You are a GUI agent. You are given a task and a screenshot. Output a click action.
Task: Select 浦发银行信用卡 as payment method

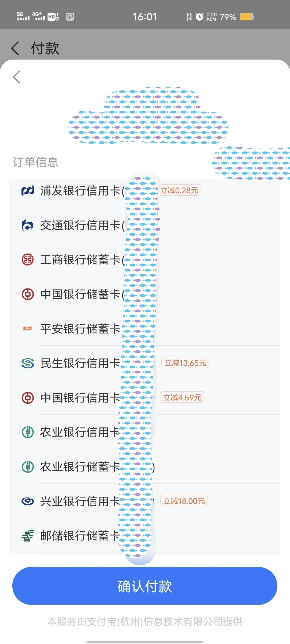(x=145, y=191)
